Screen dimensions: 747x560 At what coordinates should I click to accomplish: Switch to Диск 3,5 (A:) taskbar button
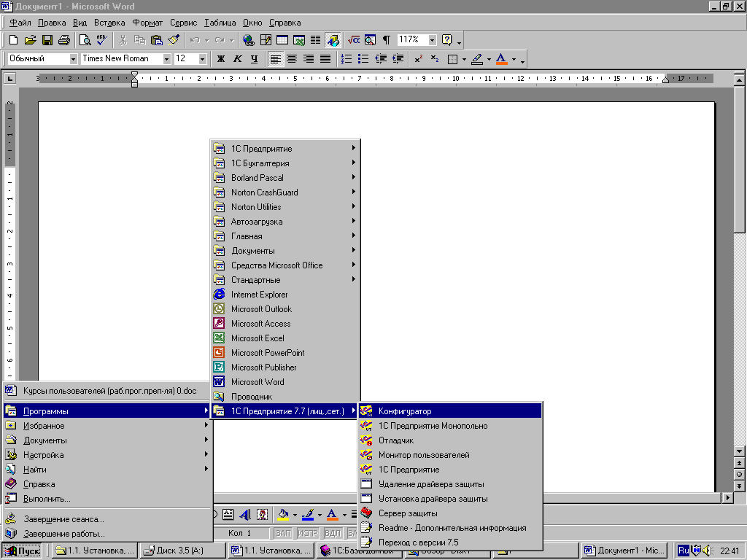click(182, 551)
